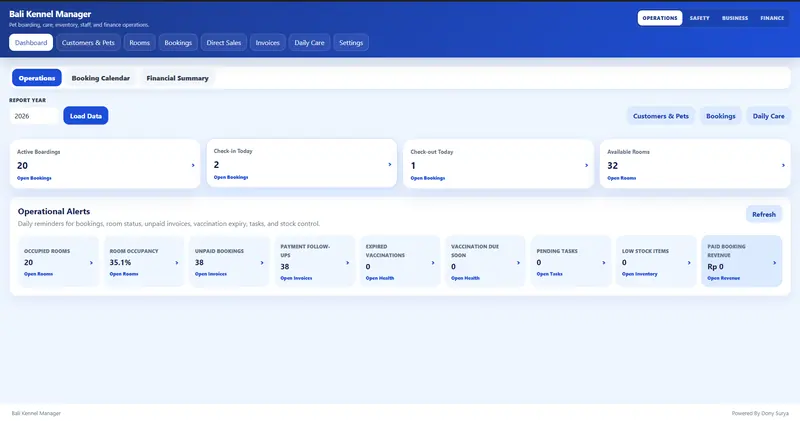Select the SAFETY mode
The image size is (800, 421).
(699, 18)
